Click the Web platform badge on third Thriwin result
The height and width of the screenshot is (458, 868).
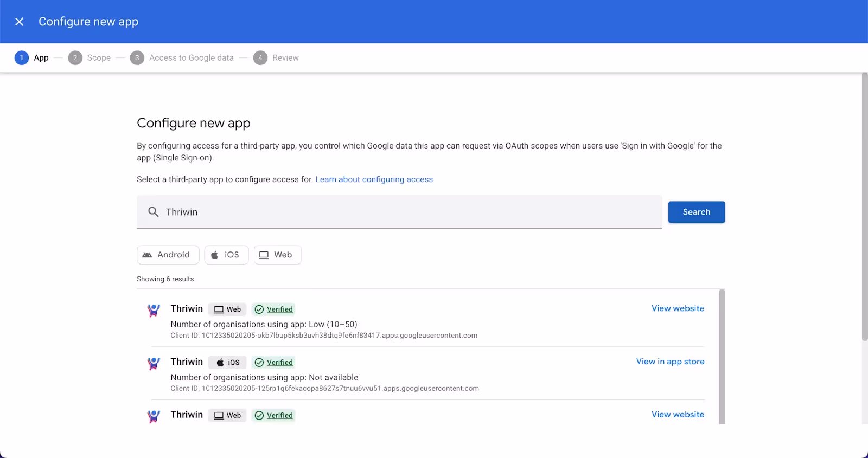tap(227, 416)
